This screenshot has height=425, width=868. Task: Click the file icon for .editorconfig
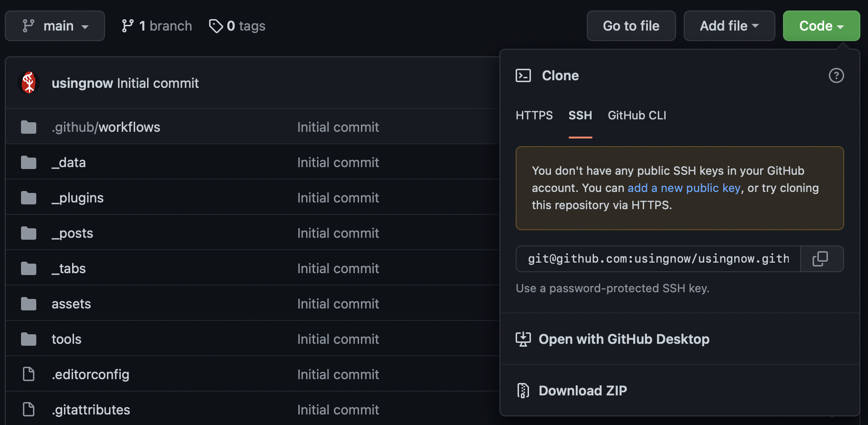[29, 374]
